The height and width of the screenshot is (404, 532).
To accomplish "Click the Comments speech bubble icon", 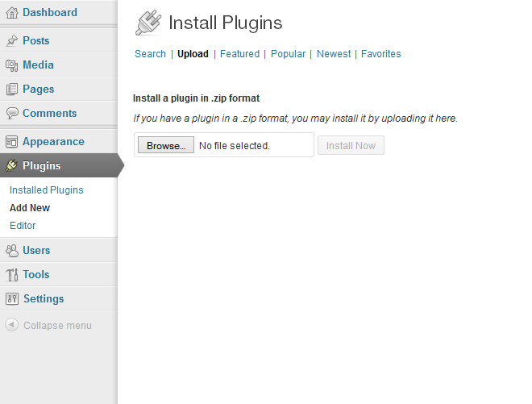I will point(12,114).
